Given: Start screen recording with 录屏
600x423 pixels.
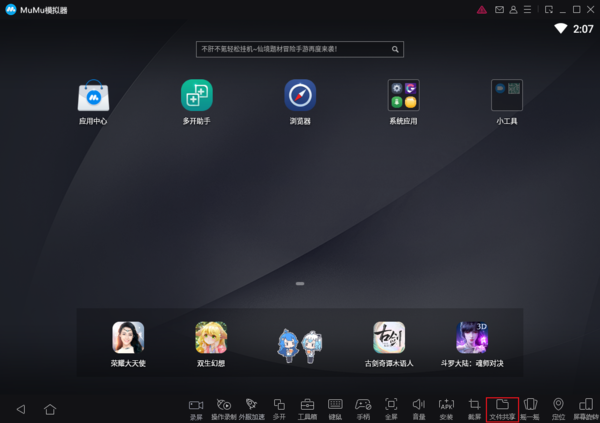Looking at the screenshot, I should tap(196, 409).
